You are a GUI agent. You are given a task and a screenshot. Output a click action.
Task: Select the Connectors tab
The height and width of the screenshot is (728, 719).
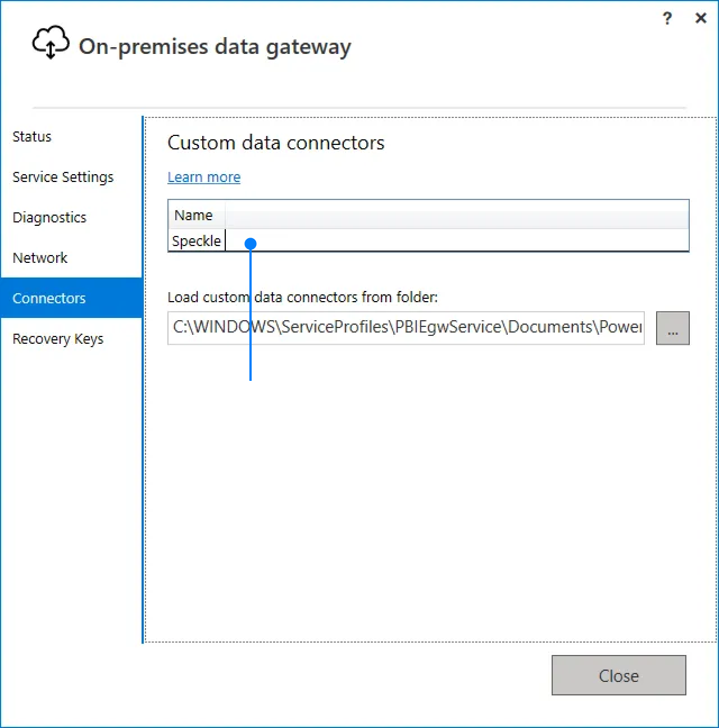tap(49, 298)
